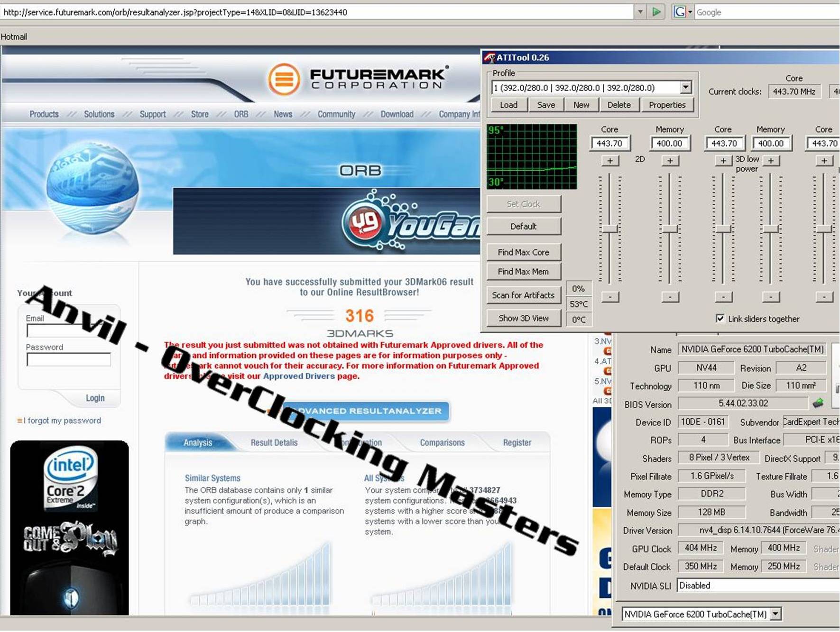
Task: Decrease 2D Memory clock with minus button
Action: pyautogui.click(x=670, y=297)
